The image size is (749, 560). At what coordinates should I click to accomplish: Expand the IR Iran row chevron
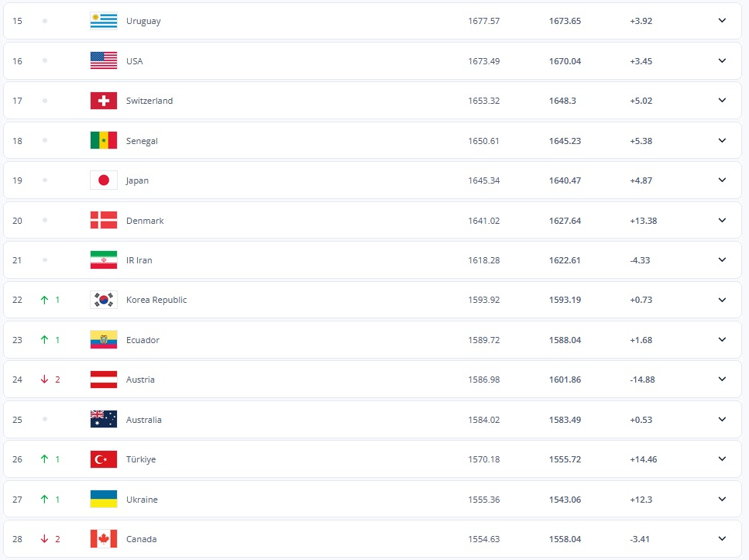click(x=722, y=260)
